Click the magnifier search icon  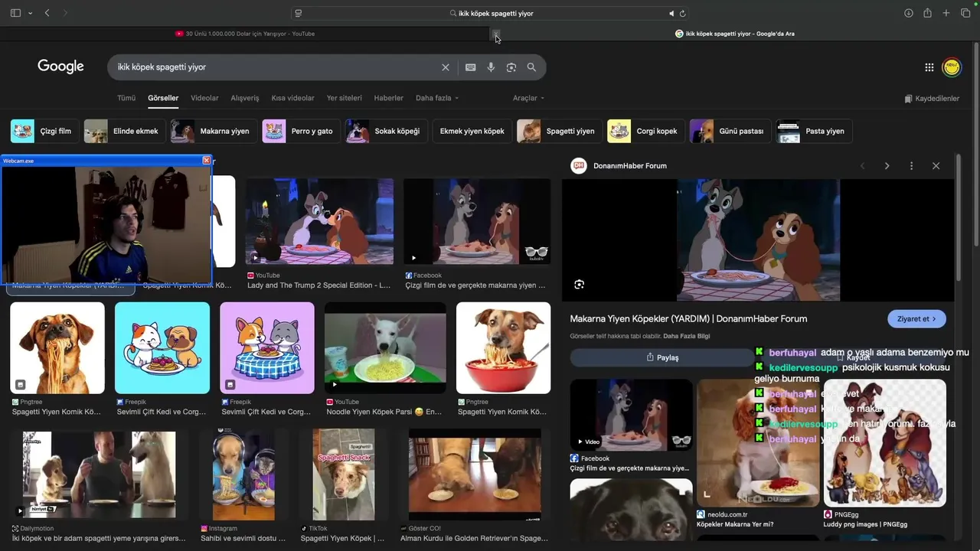[x=531, y=67]
